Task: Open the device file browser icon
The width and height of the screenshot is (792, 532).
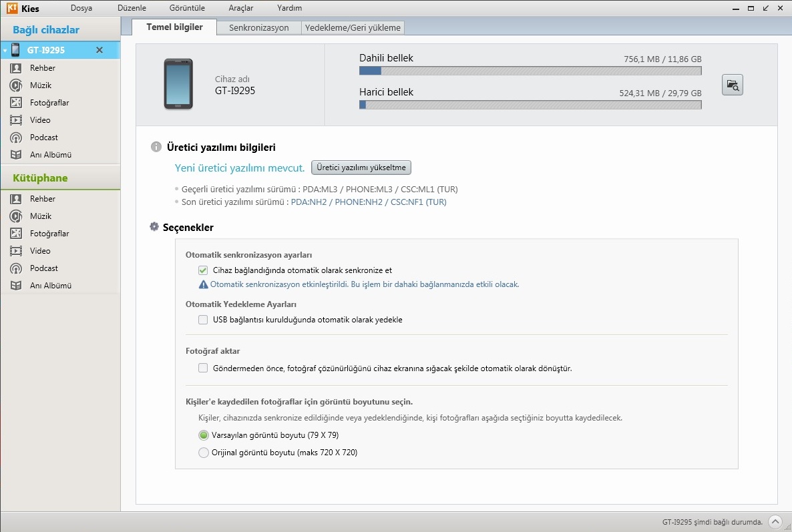Action: coord(732,85)
